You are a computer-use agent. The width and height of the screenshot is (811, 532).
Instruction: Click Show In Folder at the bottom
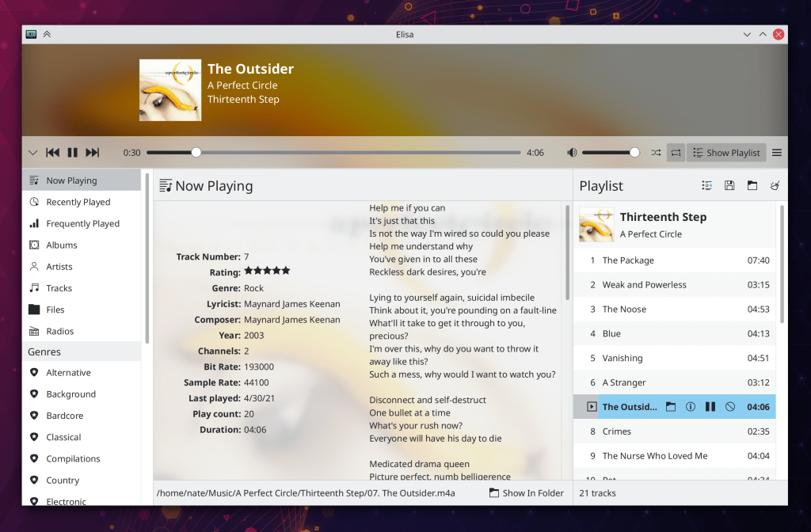point(527,493)
